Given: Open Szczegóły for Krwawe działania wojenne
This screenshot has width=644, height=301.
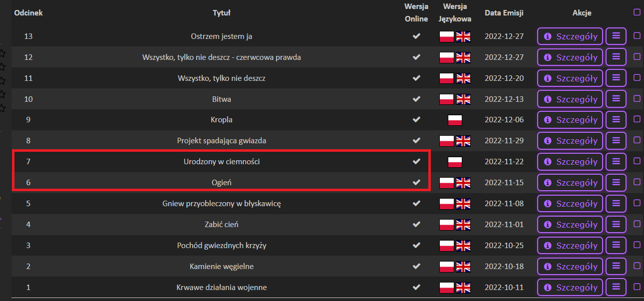Looking at the screenshot, I should pos(570,287).
